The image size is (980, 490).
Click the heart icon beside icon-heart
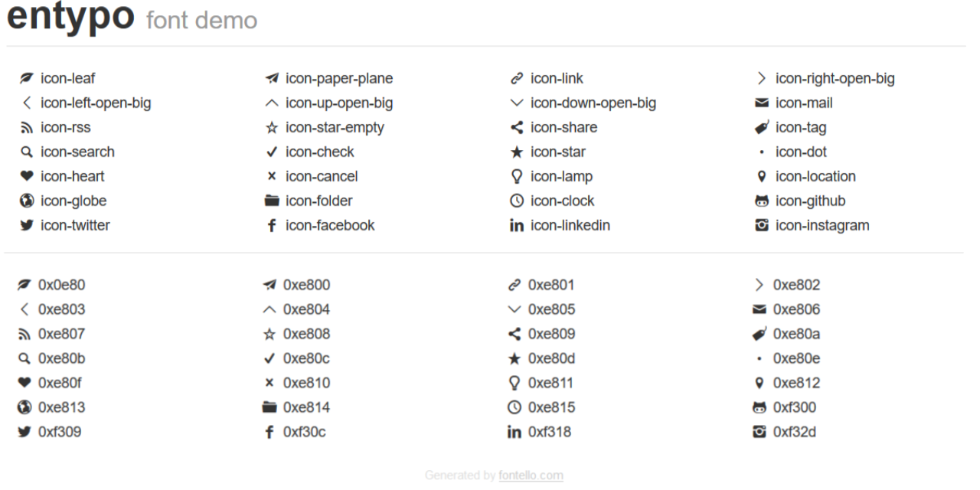point(27,176)
